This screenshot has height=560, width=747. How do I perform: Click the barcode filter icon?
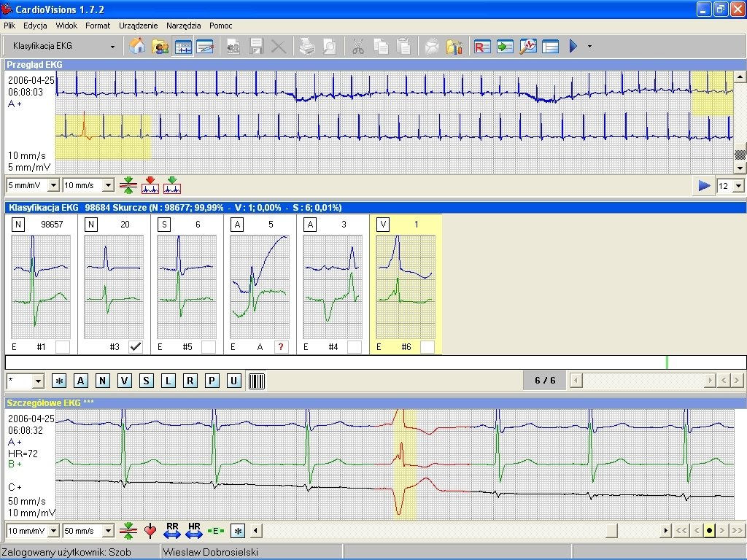click(257, 380)
